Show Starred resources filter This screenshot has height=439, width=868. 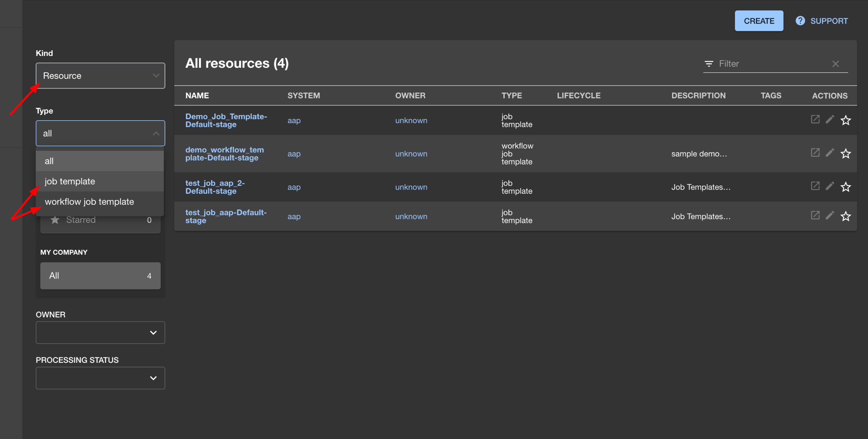[101, 220]
